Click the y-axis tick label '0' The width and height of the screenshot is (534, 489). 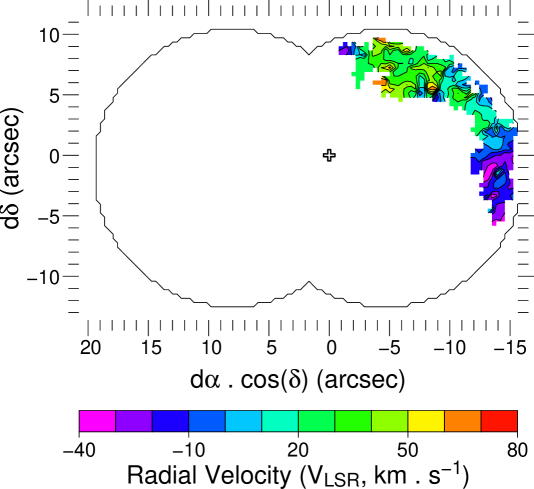(x=55, y=156)
